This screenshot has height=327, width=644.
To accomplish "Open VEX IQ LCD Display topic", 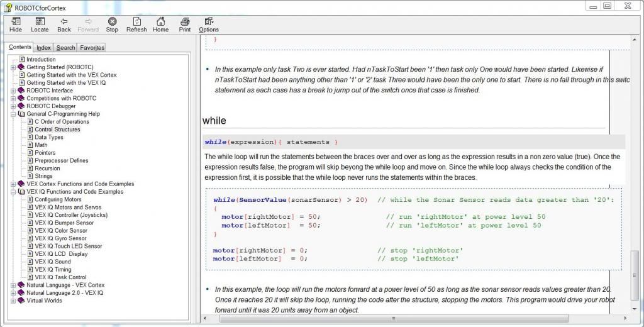I will tap(61, 254).
